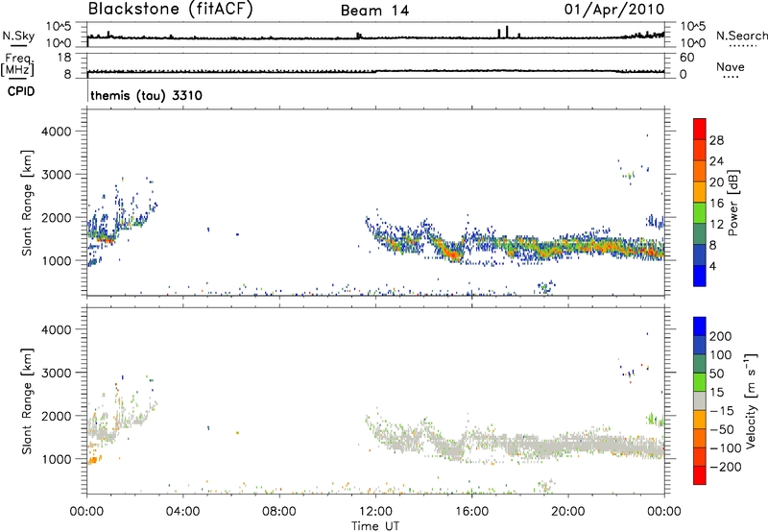
Task: Click the 'N.Search' legend label
Action: [742, 36]
